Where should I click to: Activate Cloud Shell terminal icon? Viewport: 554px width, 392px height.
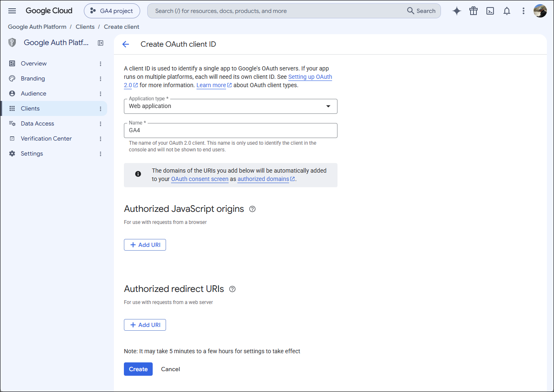tap(490, 11)
